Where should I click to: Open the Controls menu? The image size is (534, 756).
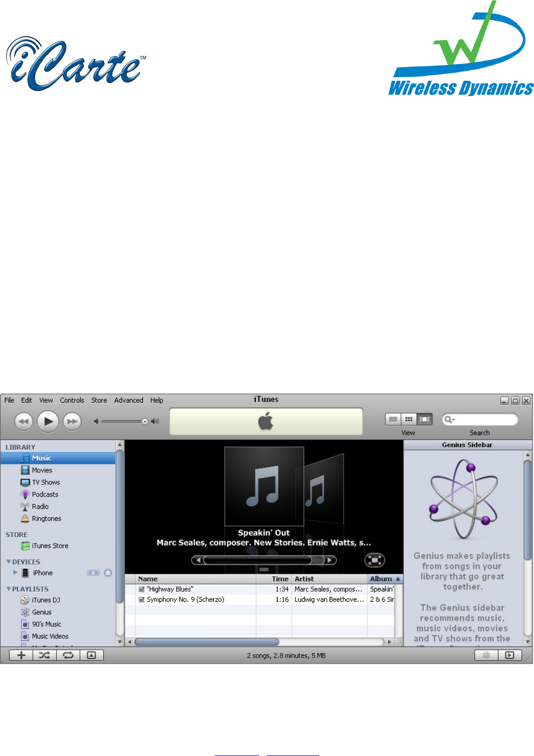[x=72, y=400]
